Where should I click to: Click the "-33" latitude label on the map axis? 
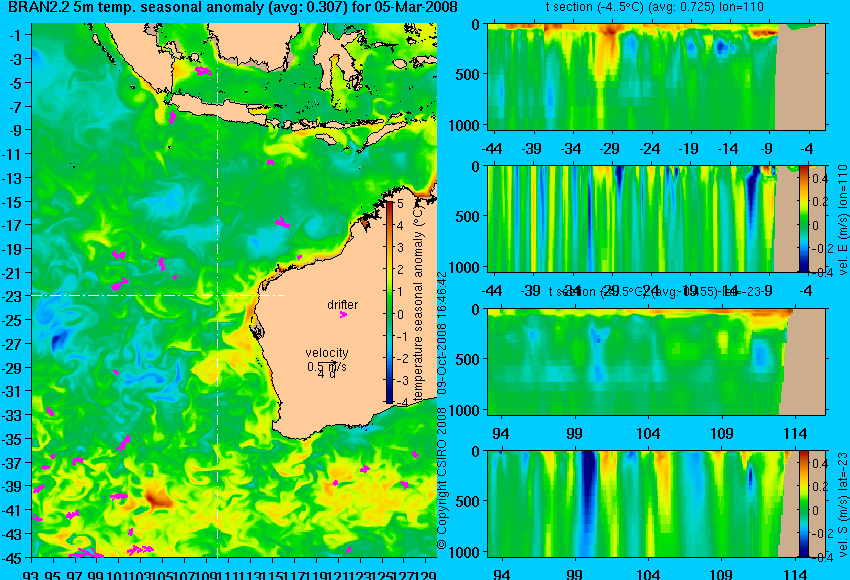12,415
